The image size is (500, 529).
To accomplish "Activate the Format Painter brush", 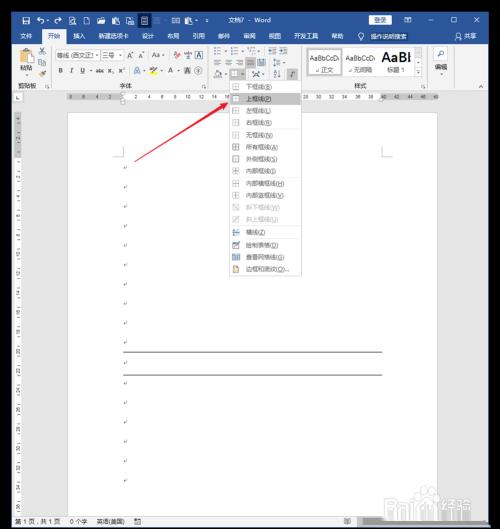I will (x=42, y=74).
